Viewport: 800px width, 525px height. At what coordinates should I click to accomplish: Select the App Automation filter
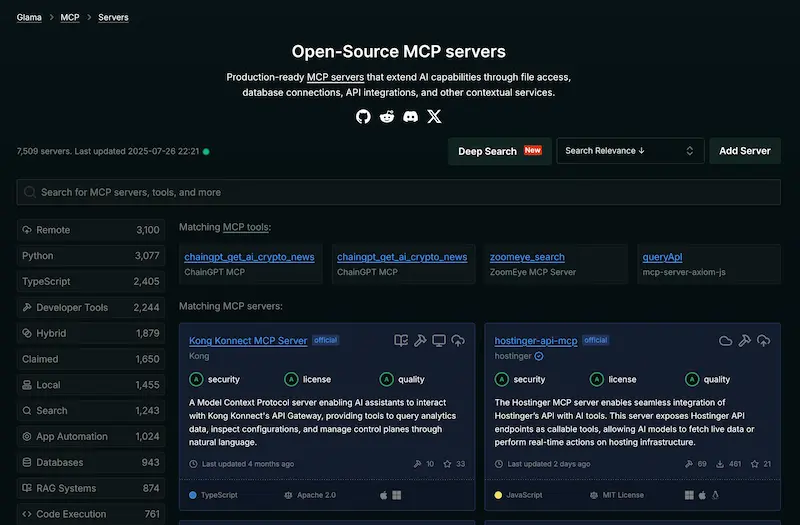91,436
